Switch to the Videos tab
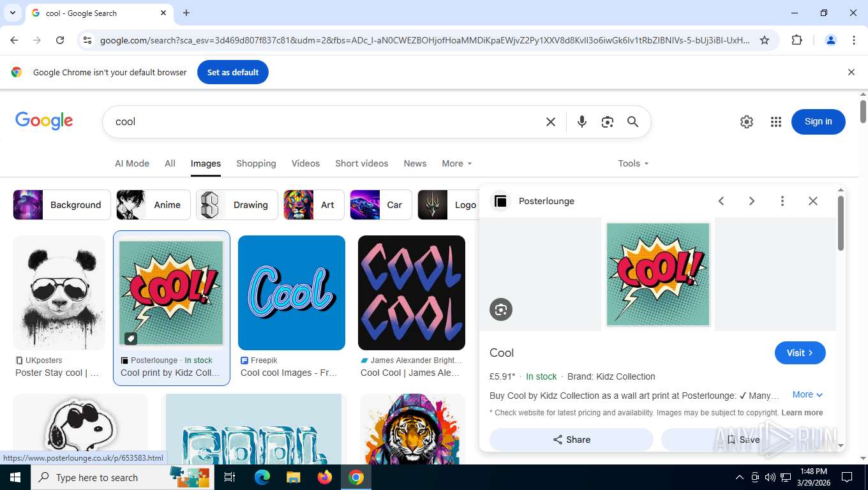The image size is (868, 490). point(306,163)
